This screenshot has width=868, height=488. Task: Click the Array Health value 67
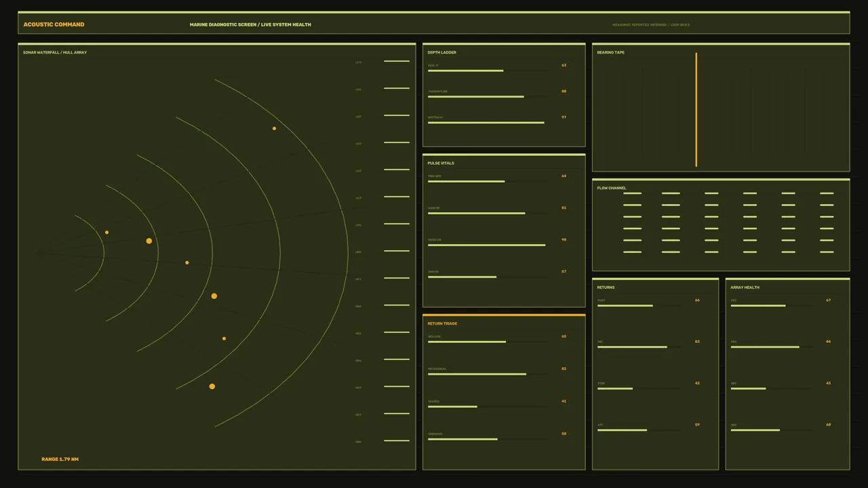(828, 300)
